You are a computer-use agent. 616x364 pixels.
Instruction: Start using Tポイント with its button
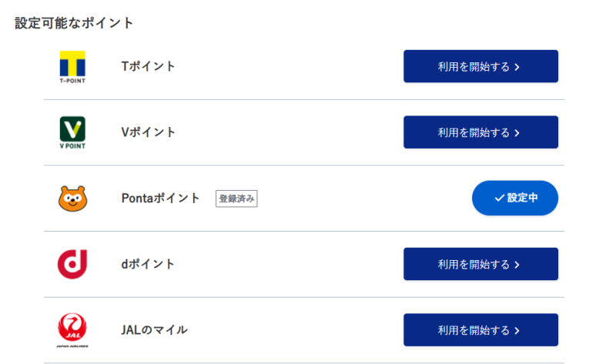click(480, 66)
